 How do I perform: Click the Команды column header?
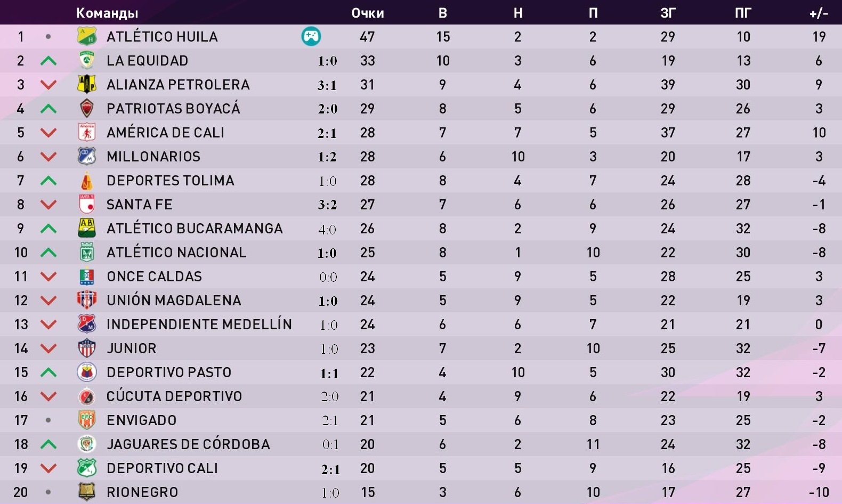(x=107, y=13)
